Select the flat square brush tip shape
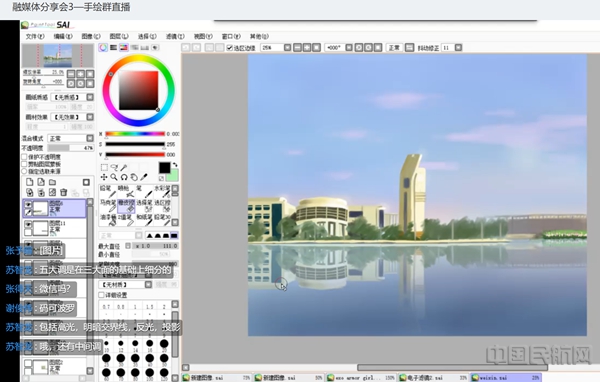 pyautogui.click(x=174, y=236)
